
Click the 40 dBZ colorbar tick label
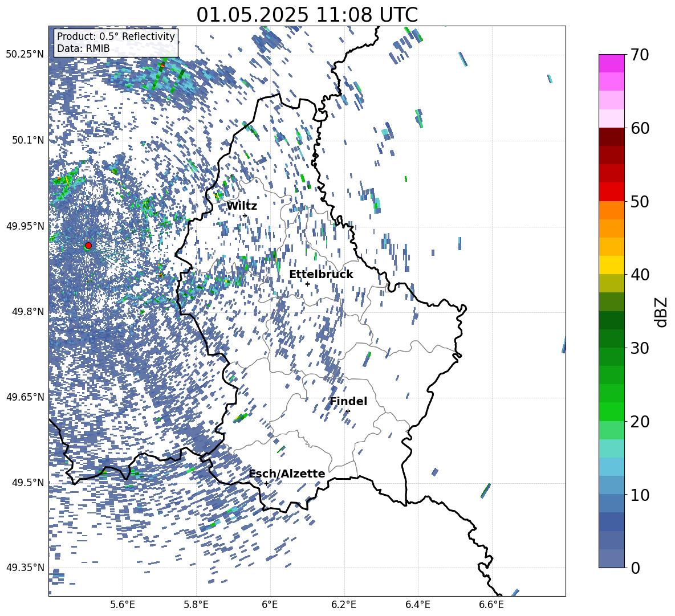pyautogui.click(x=640, y=275)
